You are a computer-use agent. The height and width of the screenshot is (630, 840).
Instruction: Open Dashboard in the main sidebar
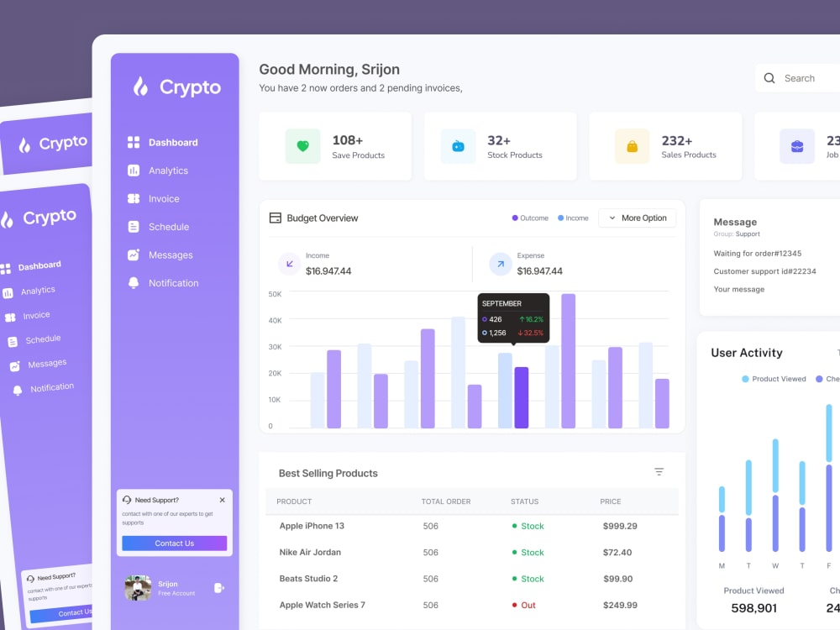[173, 143]
